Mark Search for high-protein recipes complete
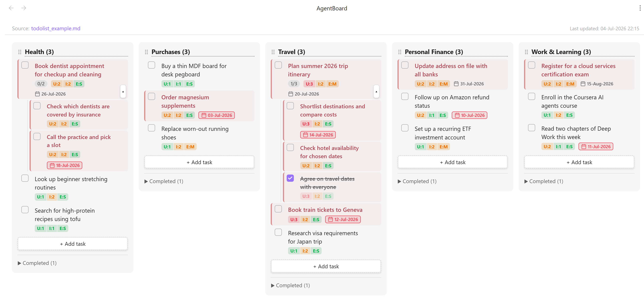This screenshot has width=644, height=301. [x=25, y=210]
